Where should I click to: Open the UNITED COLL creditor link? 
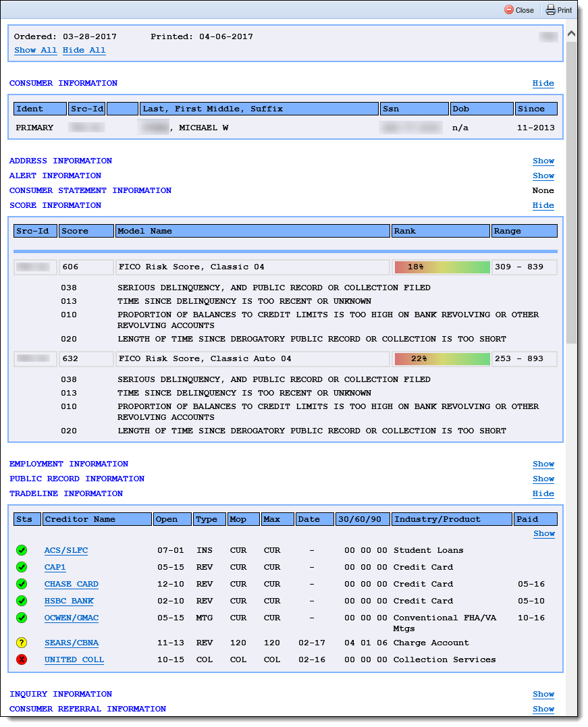[x=74, y=659]
